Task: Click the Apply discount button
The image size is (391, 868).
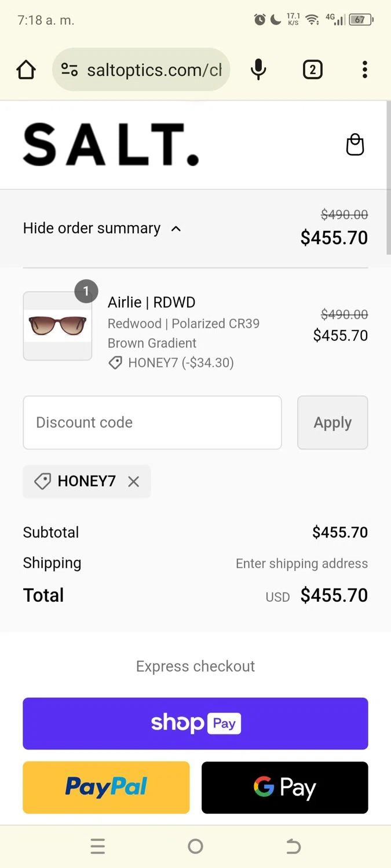Action: pos(332,422)
